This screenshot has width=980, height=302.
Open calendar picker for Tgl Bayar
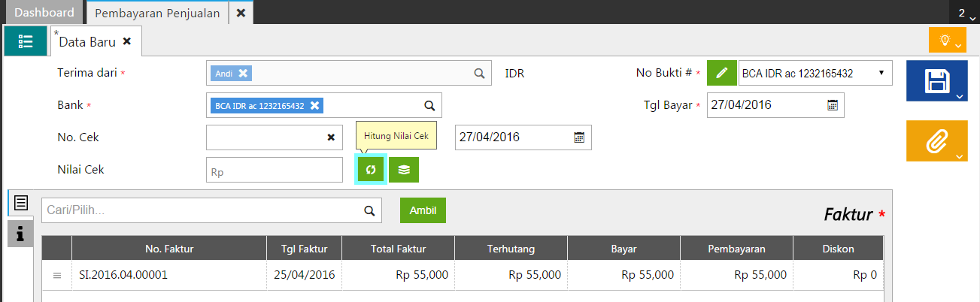pyautogui.click(x=833, y=106)
